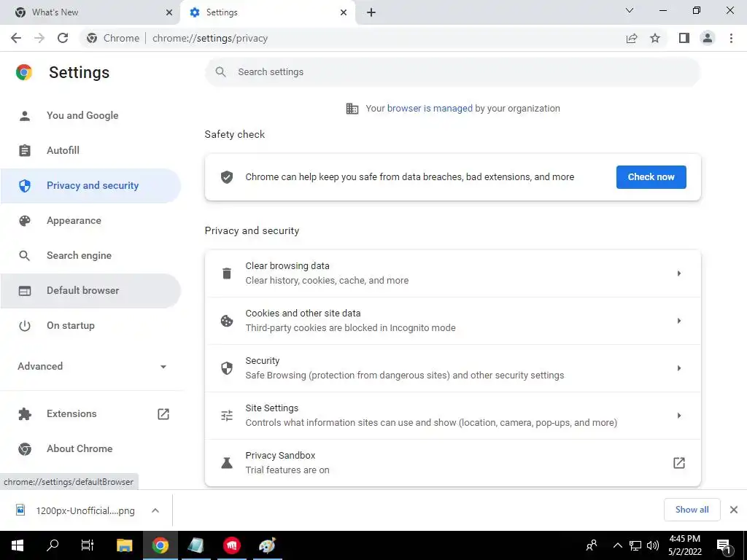Click Extensions external link icon

pyautogui.click(x=163, y=414)
